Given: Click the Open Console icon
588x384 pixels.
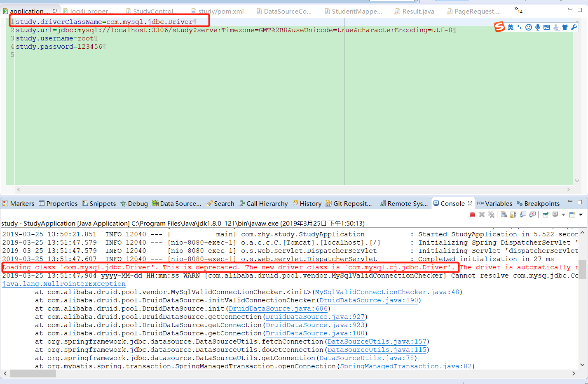Looking at the screenshot, I should [572, 214].
